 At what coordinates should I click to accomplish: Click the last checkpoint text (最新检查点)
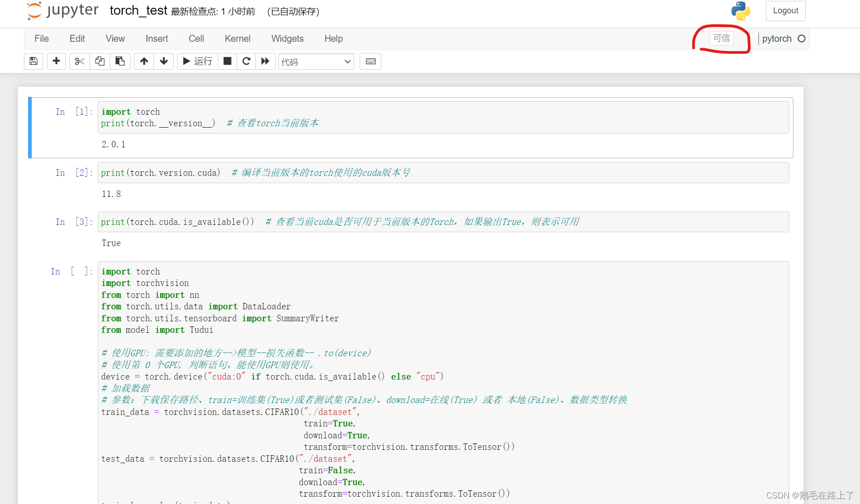[213, 11]
